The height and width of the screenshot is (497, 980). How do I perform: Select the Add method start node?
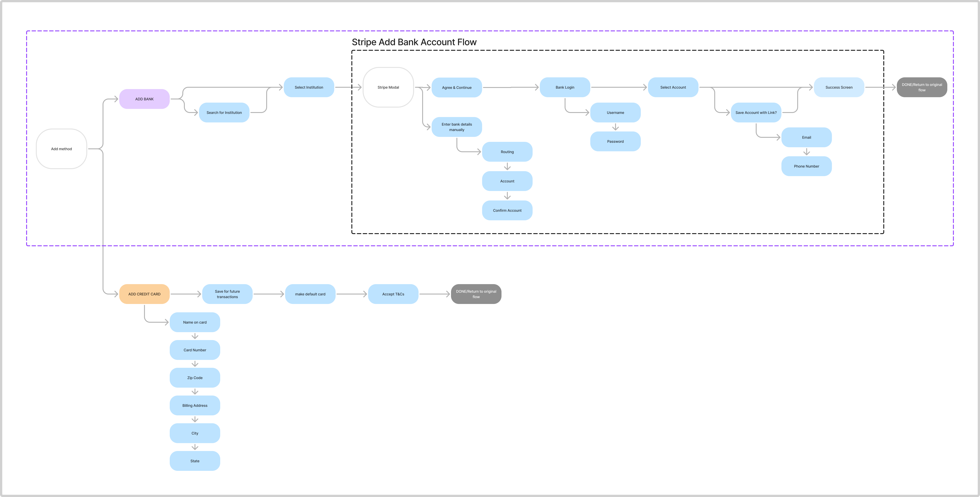[x=61, y=149]
